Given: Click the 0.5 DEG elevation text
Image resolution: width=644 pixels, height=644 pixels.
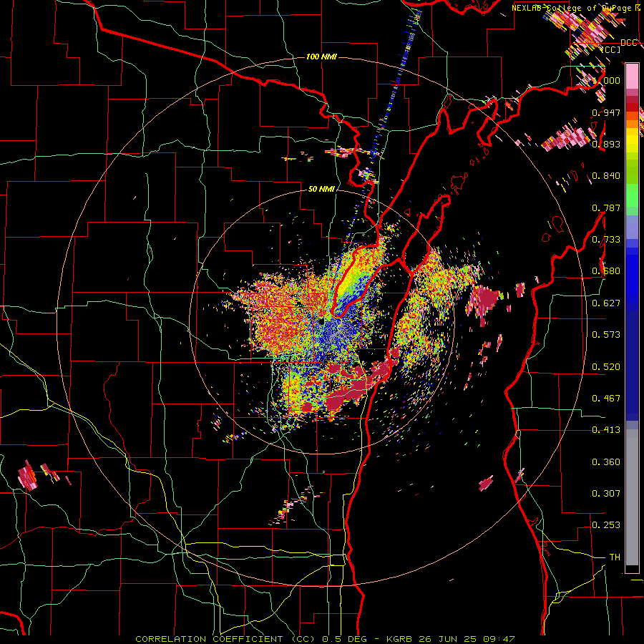Looking at the screenshot, I should coord(344,639).
